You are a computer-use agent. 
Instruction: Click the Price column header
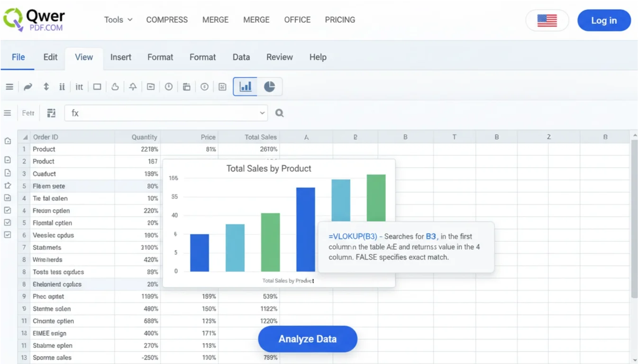click(189, 137)
